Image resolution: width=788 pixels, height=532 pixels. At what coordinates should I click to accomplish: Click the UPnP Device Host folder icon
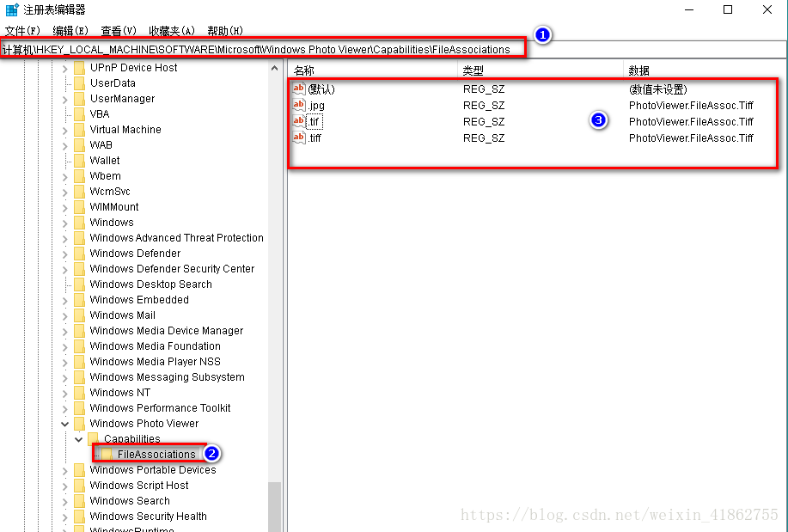coord(79,67)
